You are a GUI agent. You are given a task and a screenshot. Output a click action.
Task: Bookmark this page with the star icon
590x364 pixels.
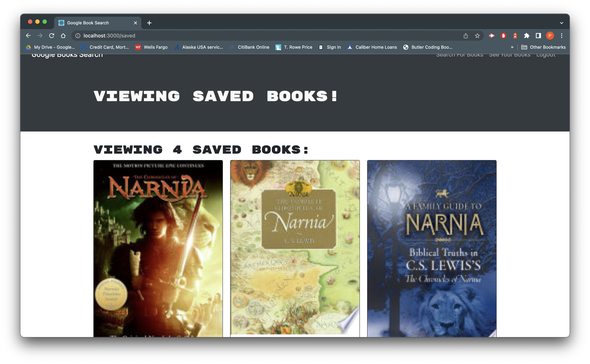pos(477,36)
